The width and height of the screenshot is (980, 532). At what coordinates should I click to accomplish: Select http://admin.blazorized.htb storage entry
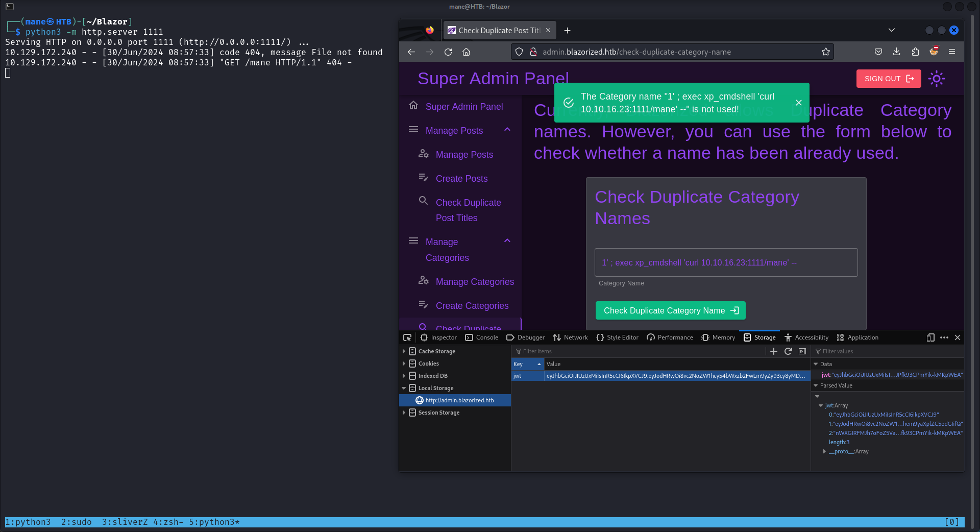(455, 400)
